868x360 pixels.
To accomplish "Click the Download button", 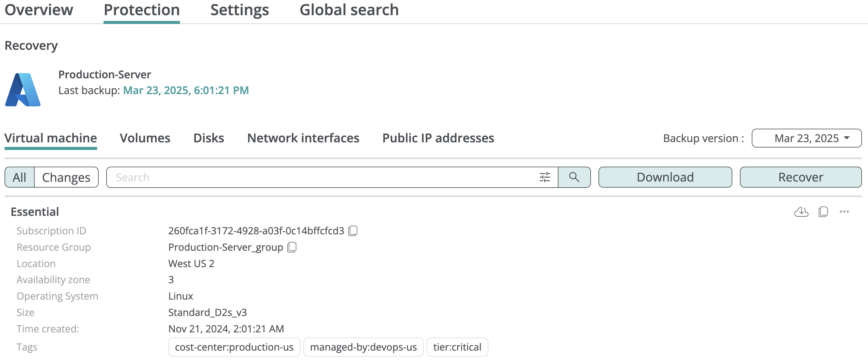I will 665,177.
